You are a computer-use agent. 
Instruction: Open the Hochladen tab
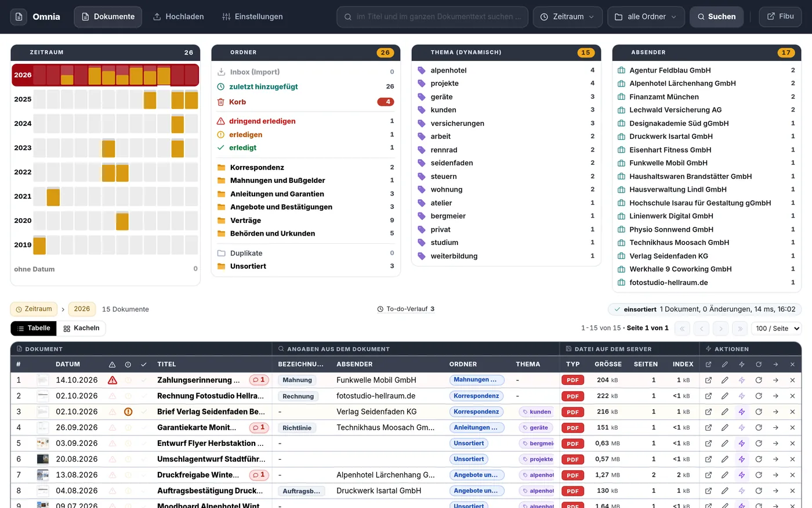179,17
